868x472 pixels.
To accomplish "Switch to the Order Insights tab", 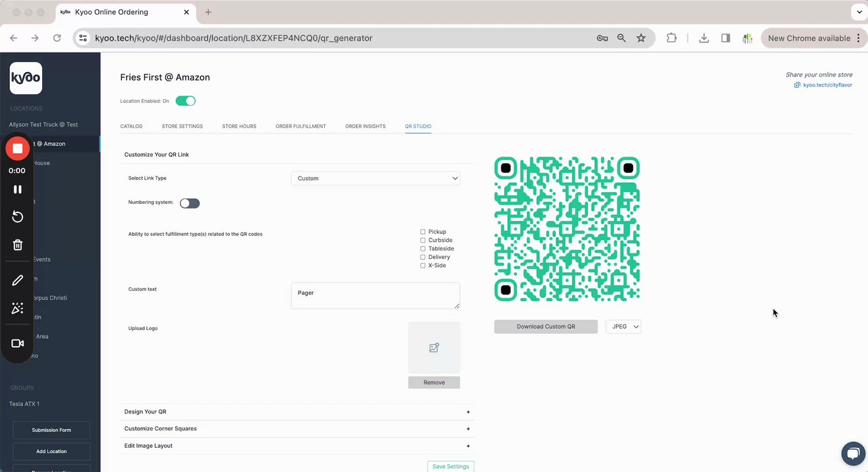I will coord(365,126).
